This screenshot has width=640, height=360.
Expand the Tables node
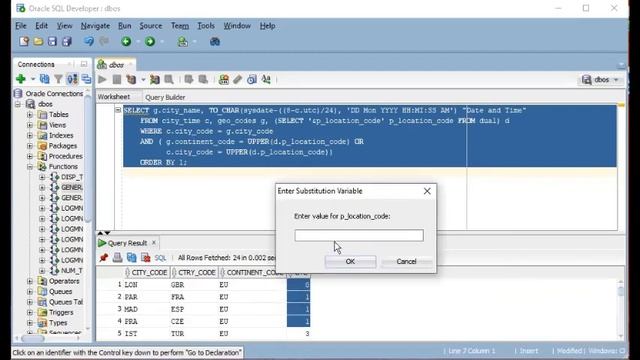[x=30, y=115]
